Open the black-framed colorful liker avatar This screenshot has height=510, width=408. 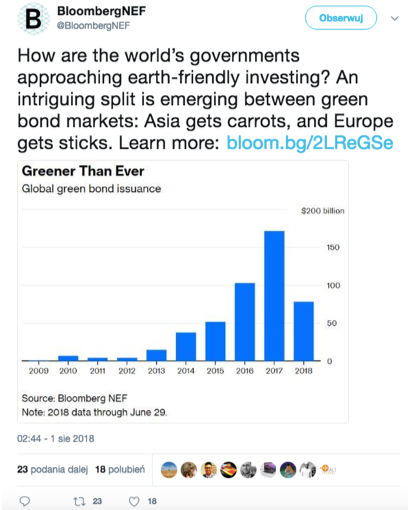click(x=228, y=470)
